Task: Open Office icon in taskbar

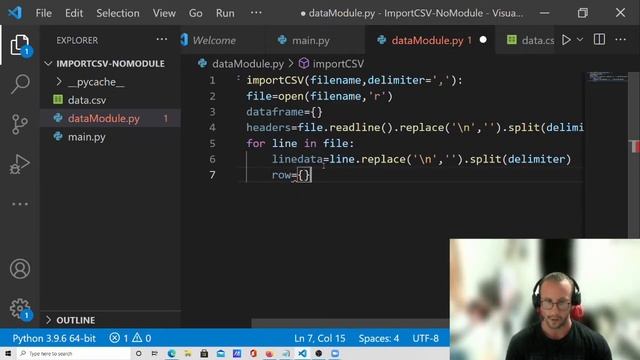Action: [x=253, y=353]
